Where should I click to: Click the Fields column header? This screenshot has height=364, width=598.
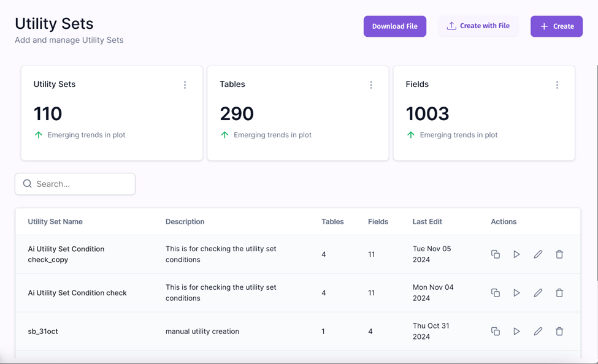pos(378,221)
